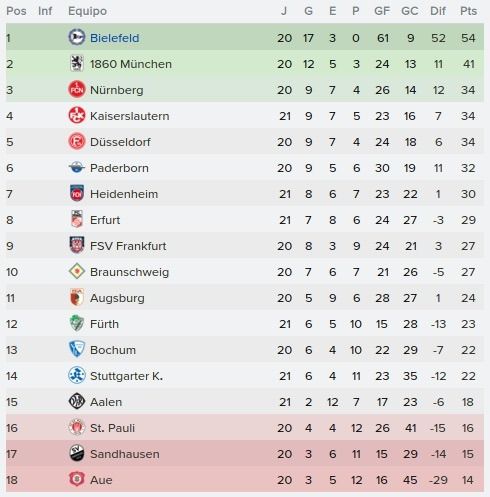This screenshot has height=497, width=490.
Task: Click the Bielefeld club crest icon
Action: tap(77, 37)
